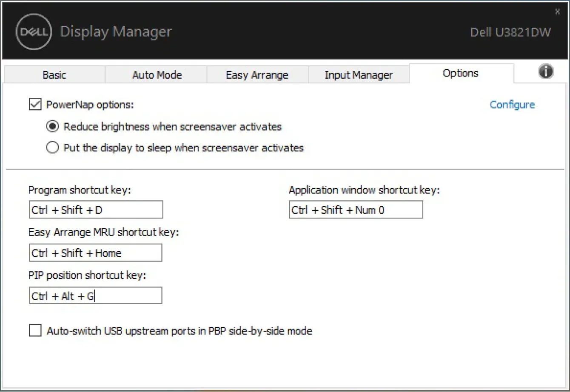
Task: Click the Configure link for PowerNap
Action: [x=512, y=105]
